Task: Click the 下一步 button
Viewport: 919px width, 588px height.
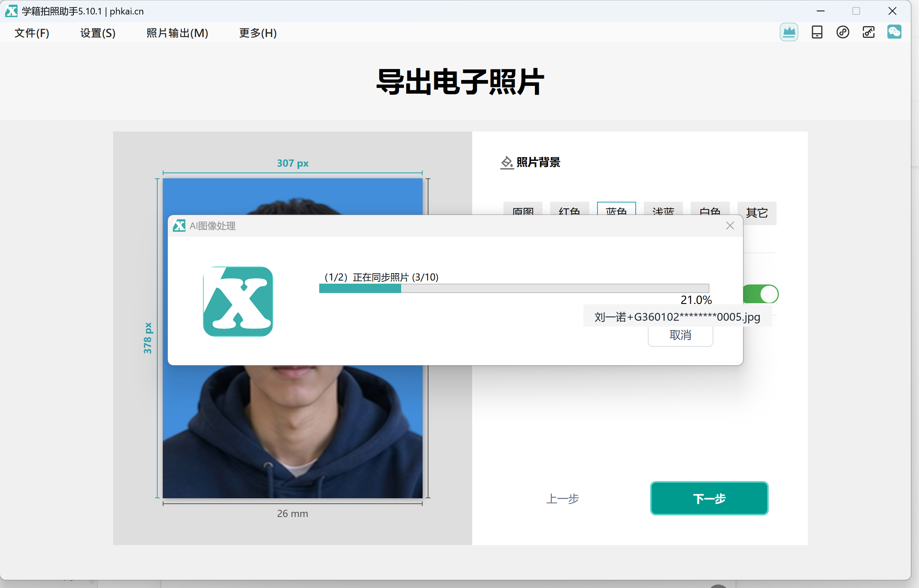Action: [x=709, y=498]
